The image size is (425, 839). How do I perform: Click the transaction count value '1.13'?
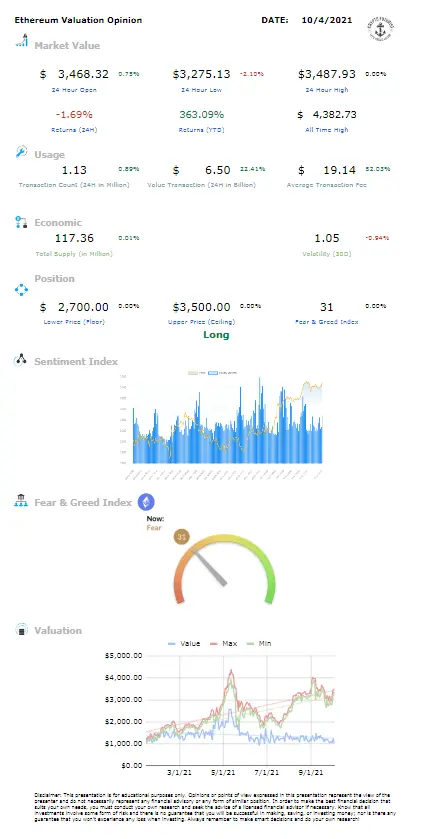coord(73,170)
